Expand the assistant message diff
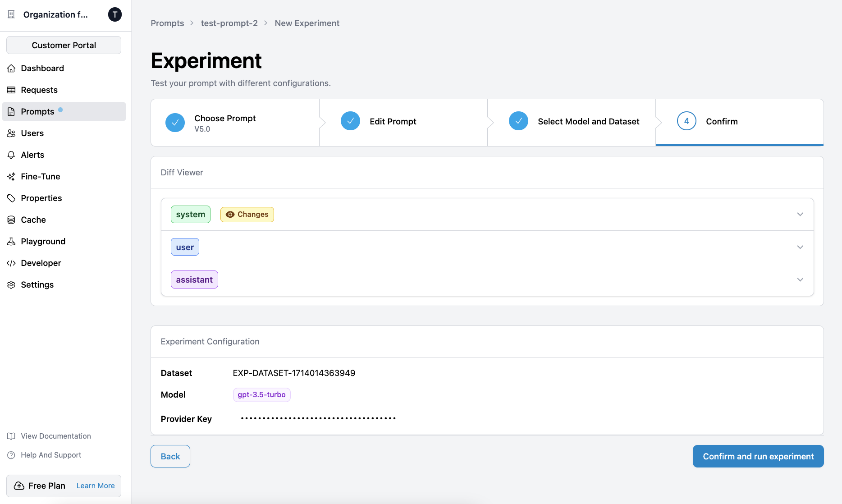Screen dimensions: 842x504 800,279
